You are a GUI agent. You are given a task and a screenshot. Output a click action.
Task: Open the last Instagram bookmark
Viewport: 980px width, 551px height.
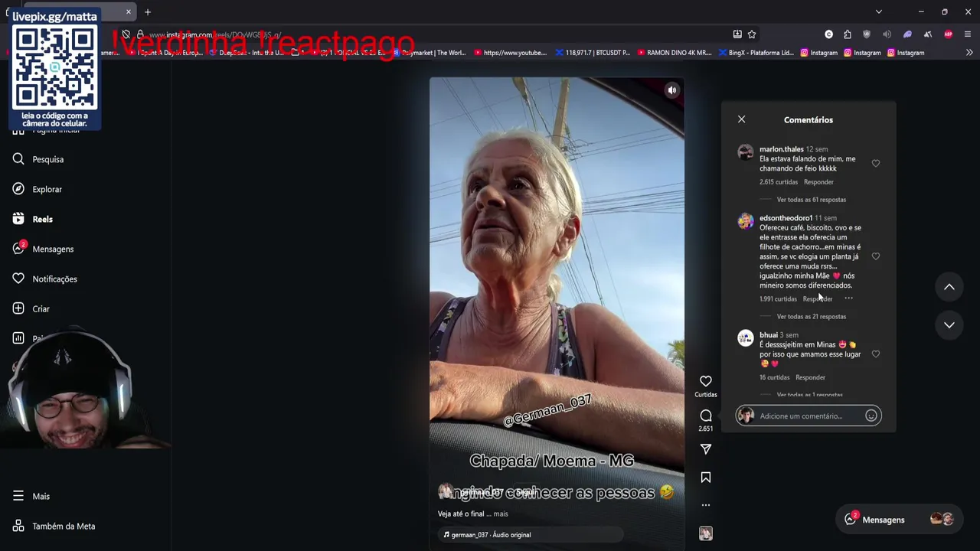[906, 53]
